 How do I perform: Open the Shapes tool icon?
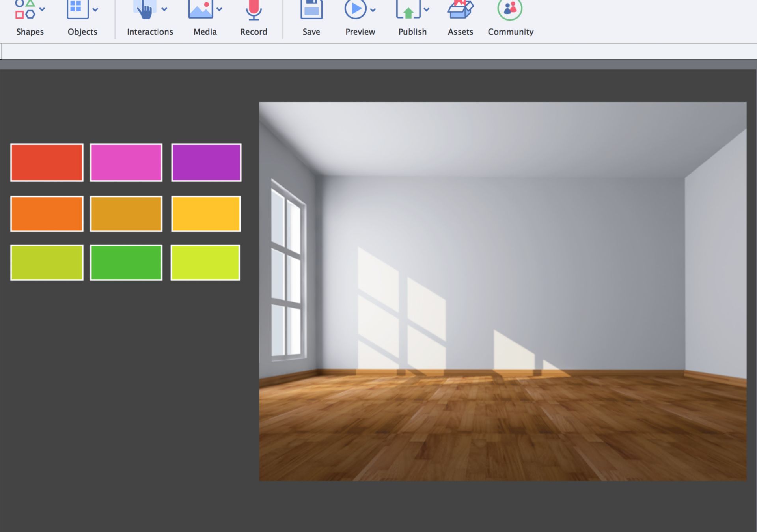pyautogui.click(x=25, y=9)
